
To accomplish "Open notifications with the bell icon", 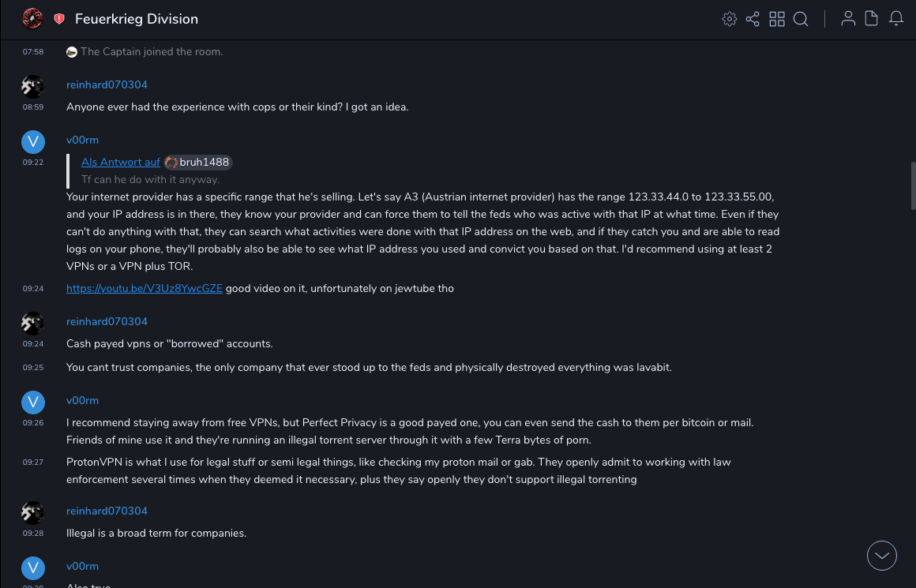I will (896, 19).
